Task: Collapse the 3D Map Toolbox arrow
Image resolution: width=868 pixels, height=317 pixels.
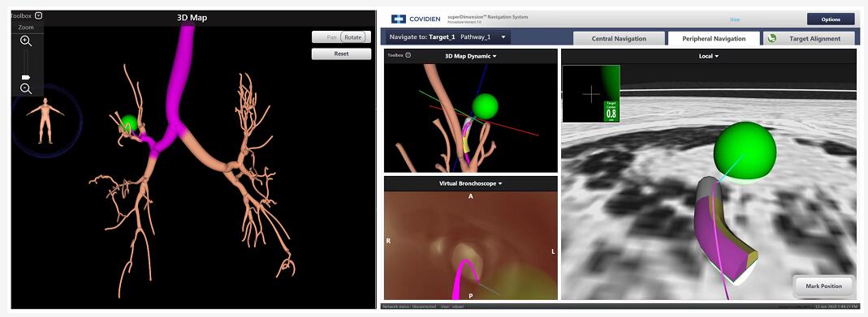Action: click(x=38, y=15)
